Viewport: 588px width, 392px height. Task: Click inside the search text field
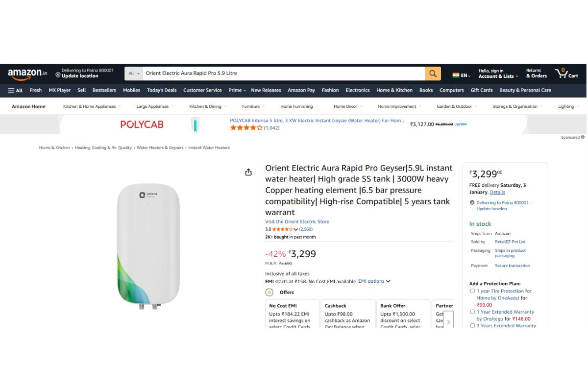click(284, 73)
